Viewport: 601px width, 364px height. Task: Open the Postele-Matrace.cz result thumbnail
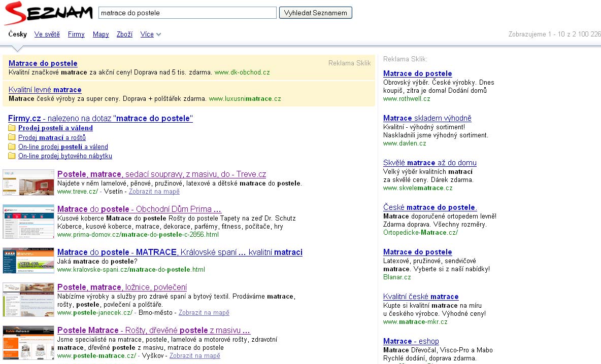pyautogui.click(x=28, y=343)
